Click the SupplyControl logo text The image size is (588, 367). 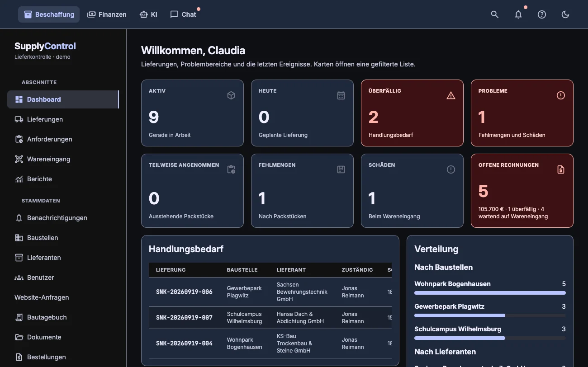point(45,46)
